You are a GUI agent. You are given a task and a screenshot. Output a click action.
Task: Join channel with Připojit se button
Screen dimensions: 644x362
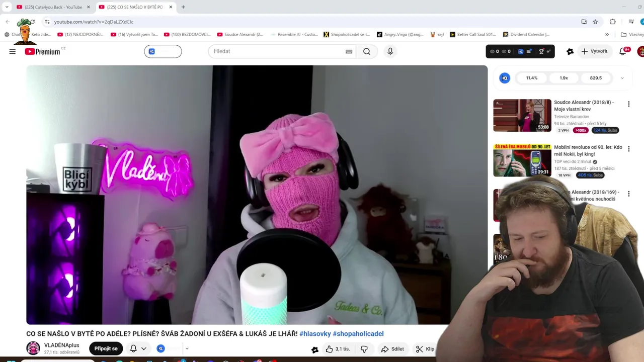pyautogui.click(x=106, y=348)
